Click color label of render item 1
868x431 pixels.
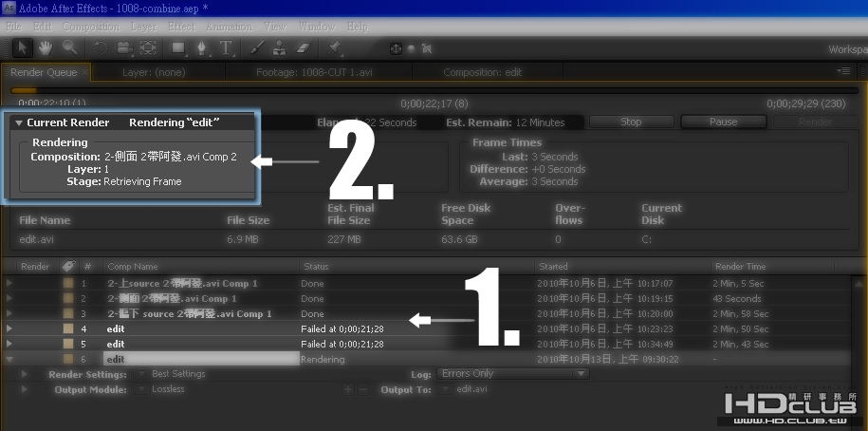point(68,284)
